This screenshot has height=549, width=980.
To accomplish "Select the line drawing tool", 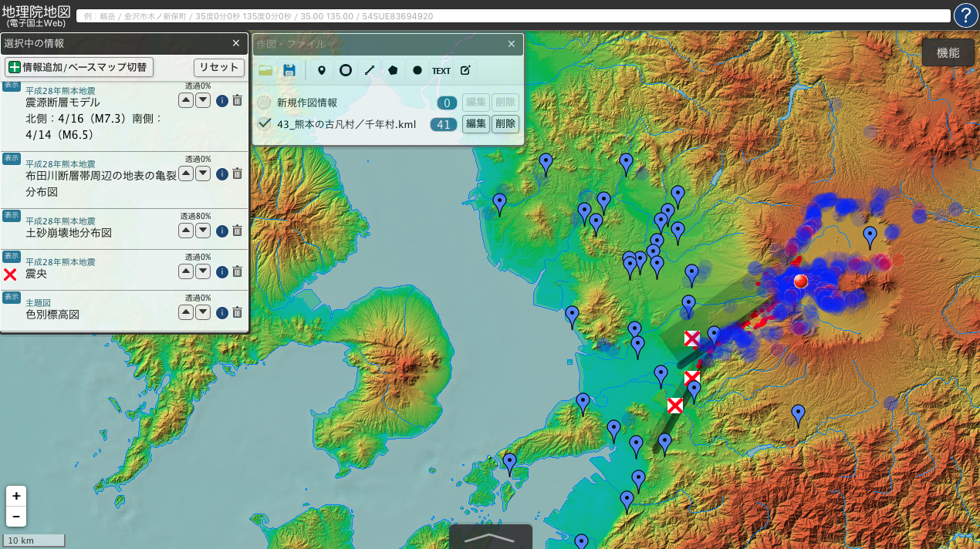I will [x=370, y=70].
